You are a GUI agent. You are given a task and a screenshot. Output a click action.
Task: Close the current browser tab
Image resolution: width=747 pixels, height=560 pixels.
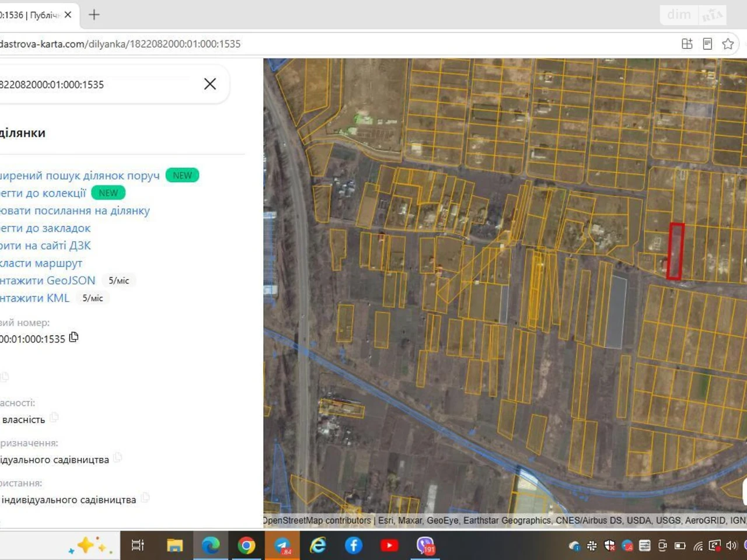coord(68,15)
